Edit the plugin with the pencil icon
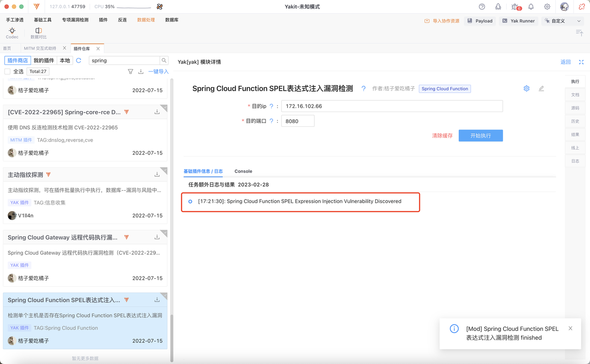 [541, 88]
